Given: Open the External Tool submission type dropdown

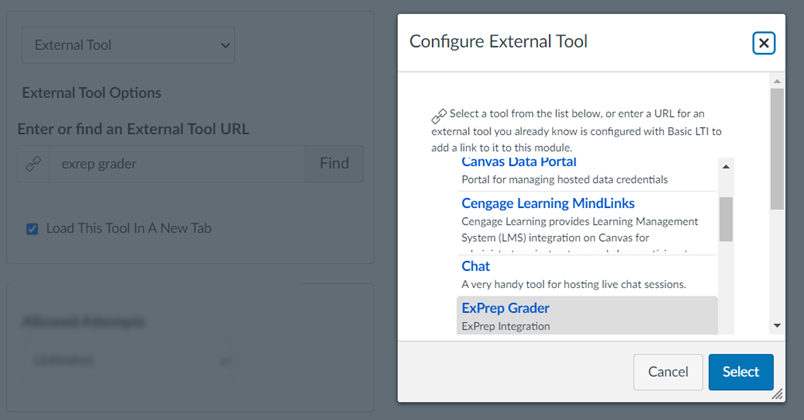Looking at the screenshot, I should 128,45.
